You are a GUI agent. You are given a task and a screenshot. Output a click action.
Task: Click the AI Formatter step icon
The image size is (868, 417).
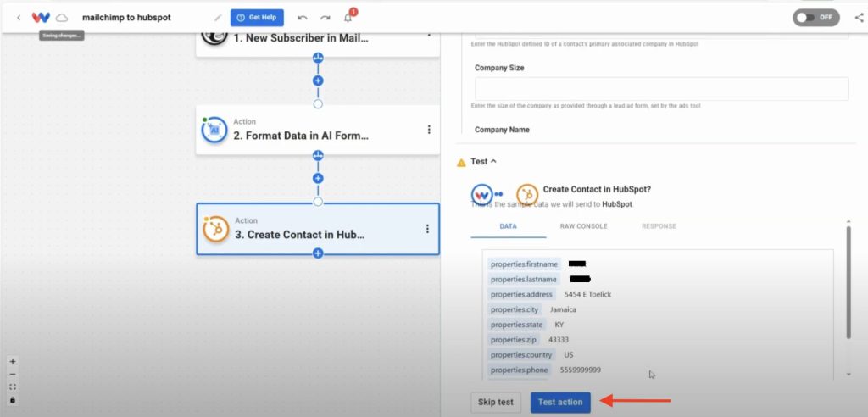tap(214, 131)
